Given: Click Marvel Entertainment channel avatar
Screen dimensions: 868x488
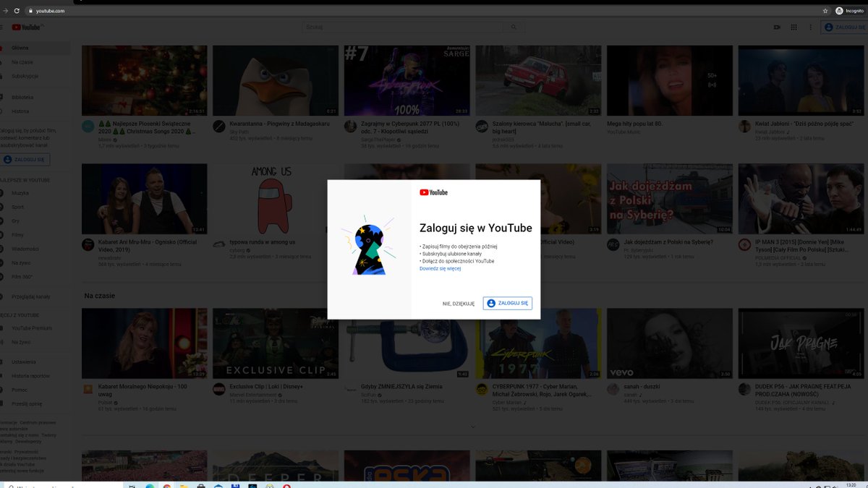Looking at the screenshot, I should coord(219,389).
